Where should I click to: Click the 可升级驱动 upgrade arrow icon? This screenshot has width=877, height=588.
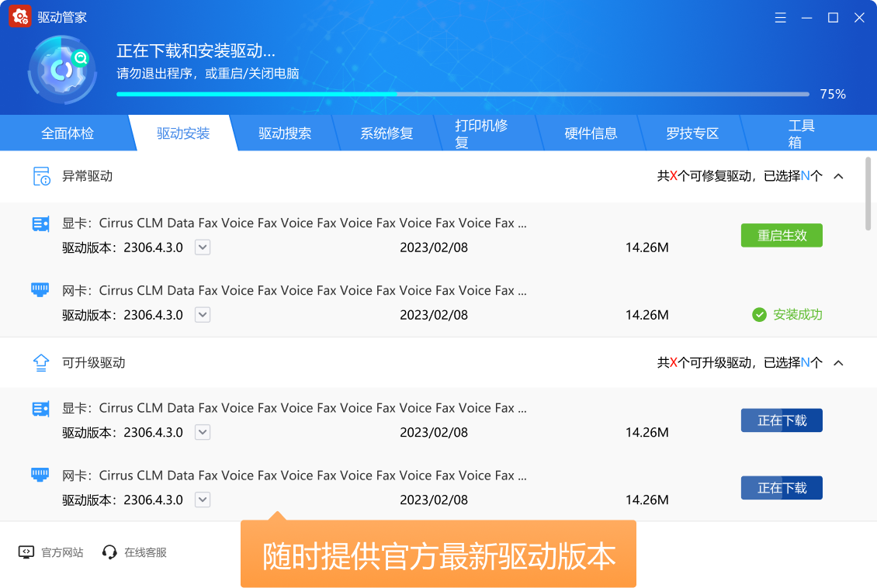pyautogui.click(x=40, y=362)
